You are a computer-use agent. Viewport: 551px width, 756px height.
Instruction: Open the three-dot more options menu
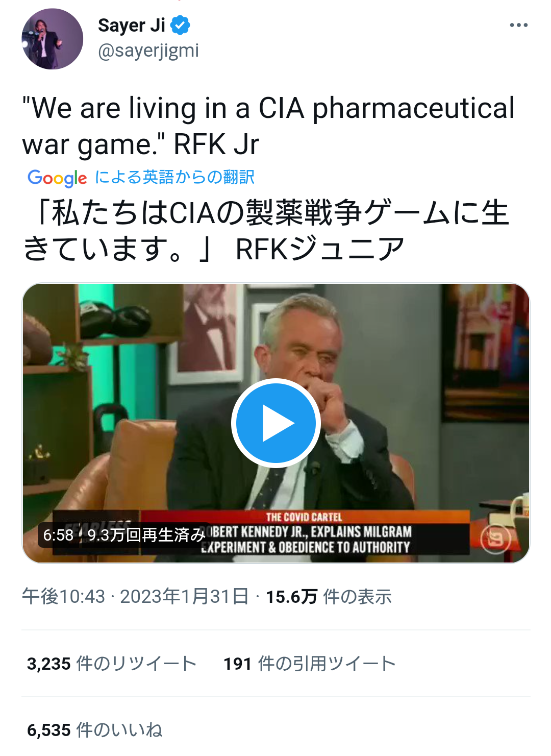click(519, 25)
